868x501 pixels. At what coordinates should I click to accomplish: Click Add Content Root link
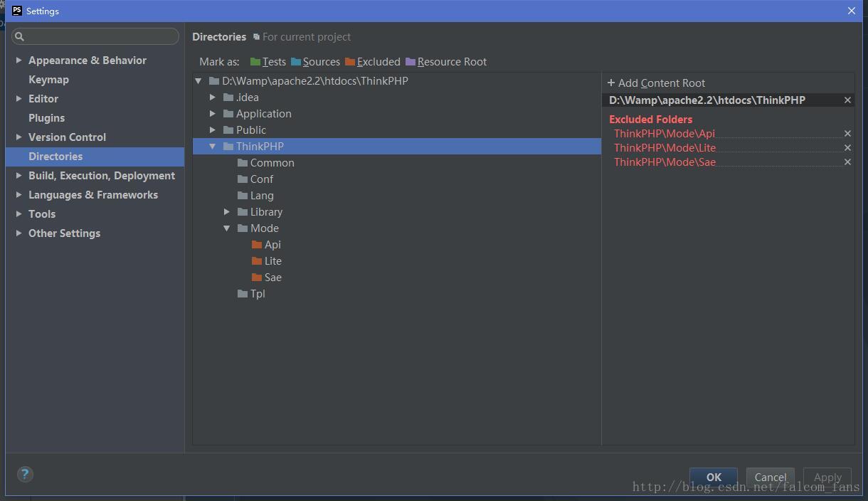pyautogui.click(x=662, y=83)
